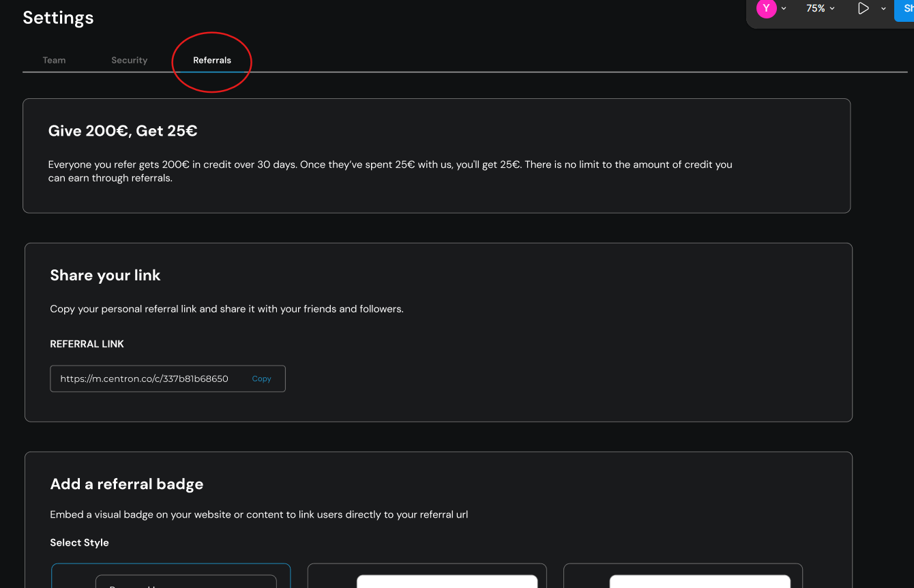
Task: Choose the middle referral badge style
Action: 427,575
